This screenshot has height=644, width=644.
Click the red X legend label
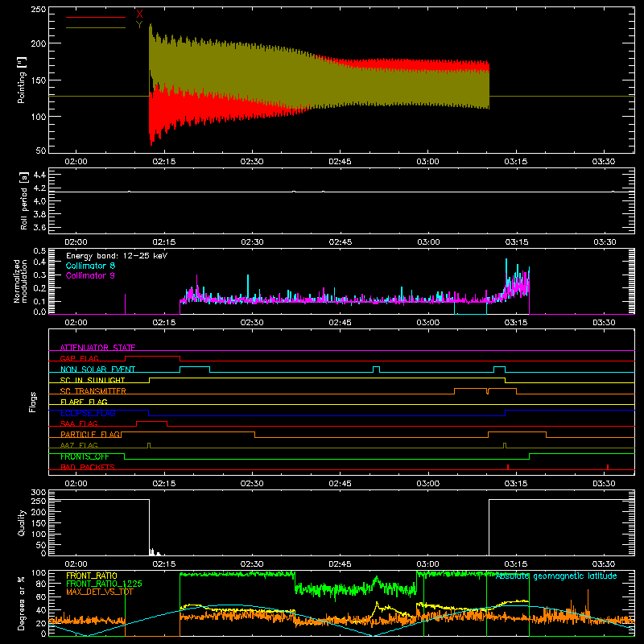(139, 14)
